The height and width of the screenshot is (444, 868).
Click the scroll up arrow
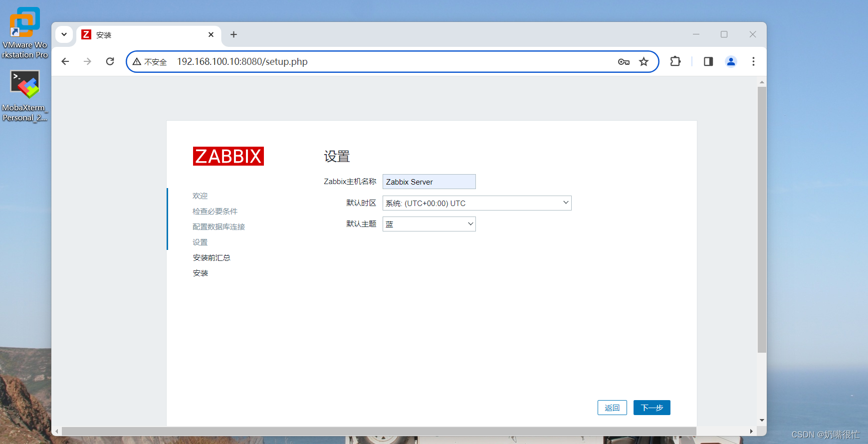762,82
